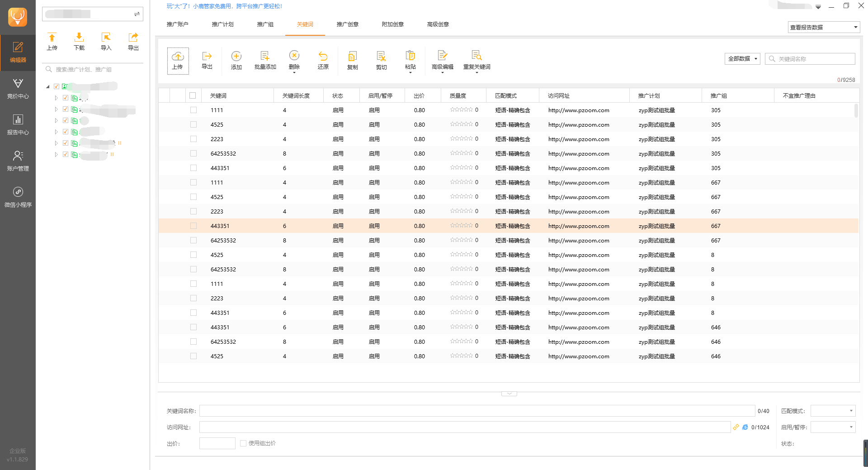
Task: Open 账户管理 account management
Action: point(18,161)
